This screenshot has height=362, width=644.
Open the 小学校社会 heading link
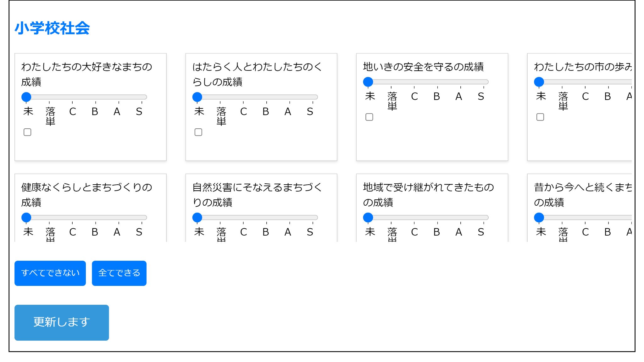pyautogui.click(x=52, y=28)
